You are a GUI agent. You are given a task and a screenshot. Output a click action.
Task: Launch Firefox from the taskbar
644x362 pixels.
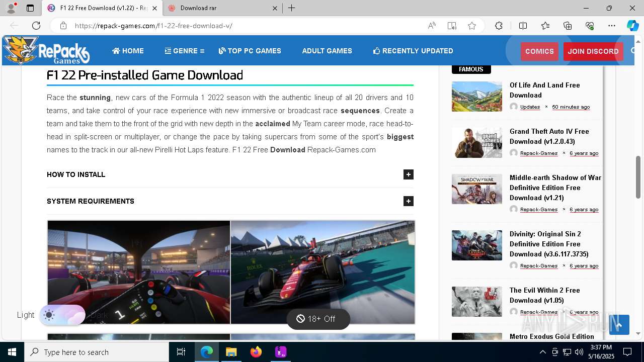tap(256, 352)
